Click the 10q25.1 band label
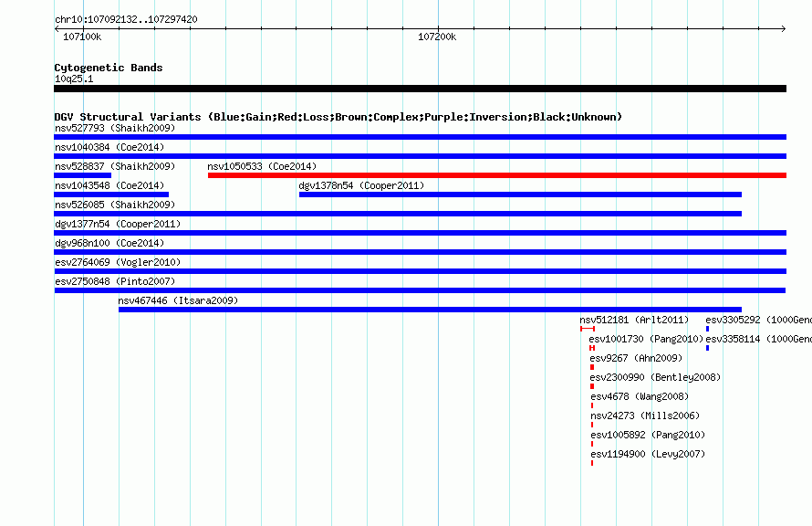 click(x=74, y=79)
